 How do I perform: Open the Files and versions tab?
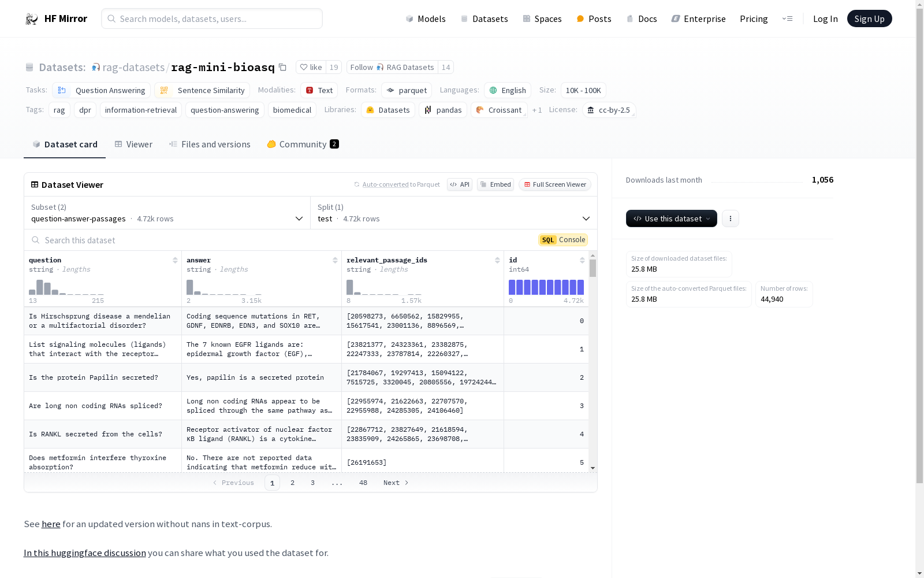210,144
